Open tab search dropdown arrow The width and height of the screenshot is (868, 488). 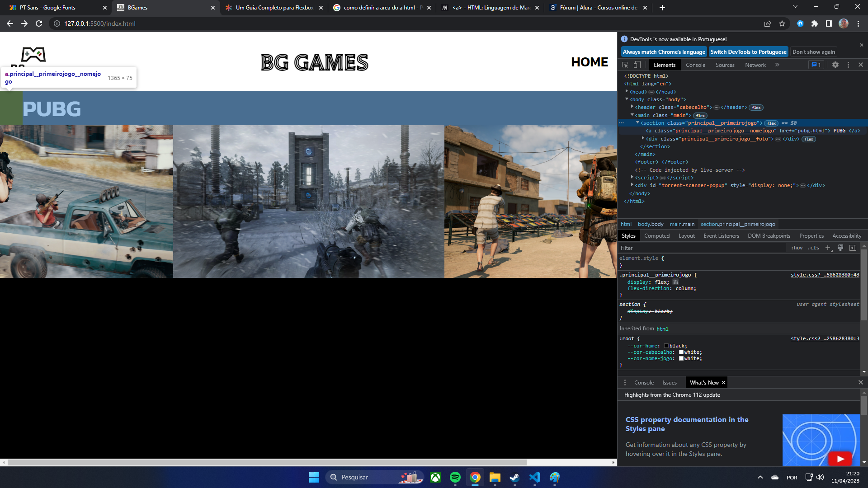click(x=795, y=6)
